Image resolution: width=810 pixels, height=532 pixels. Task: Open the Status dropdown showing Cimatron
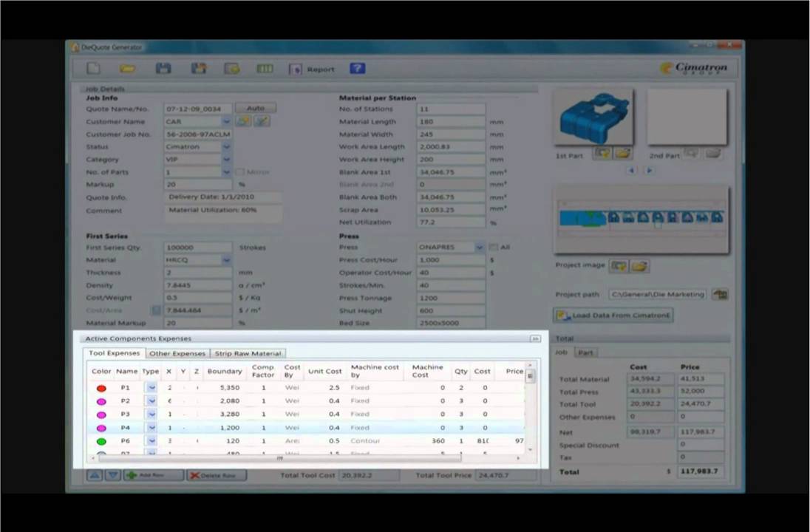pyautogui.click(x=226, y=147)
